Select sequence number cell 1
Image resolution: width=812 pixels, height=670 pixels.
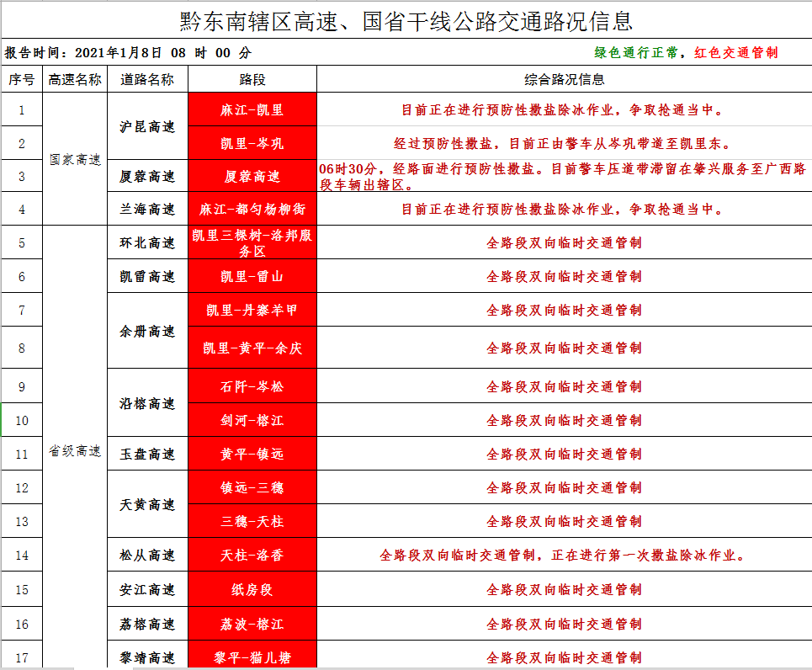point(22,109)
